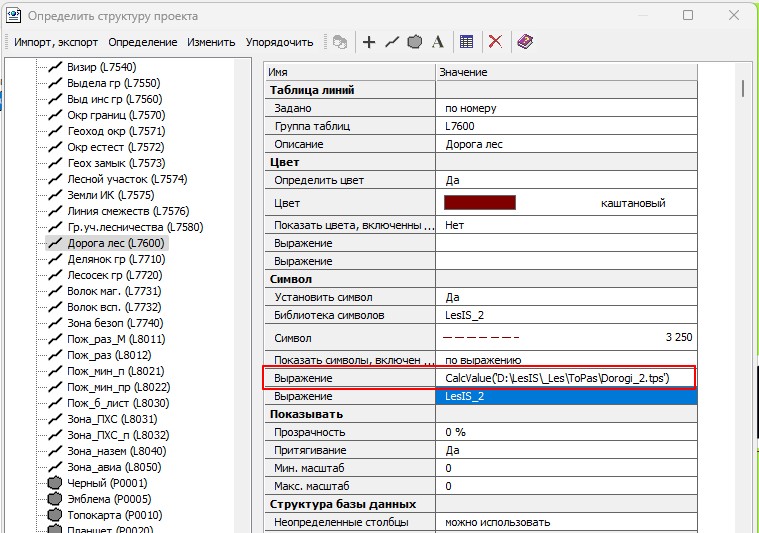Toggle the 'Притягивание' value Да

[x=453, y=450]
